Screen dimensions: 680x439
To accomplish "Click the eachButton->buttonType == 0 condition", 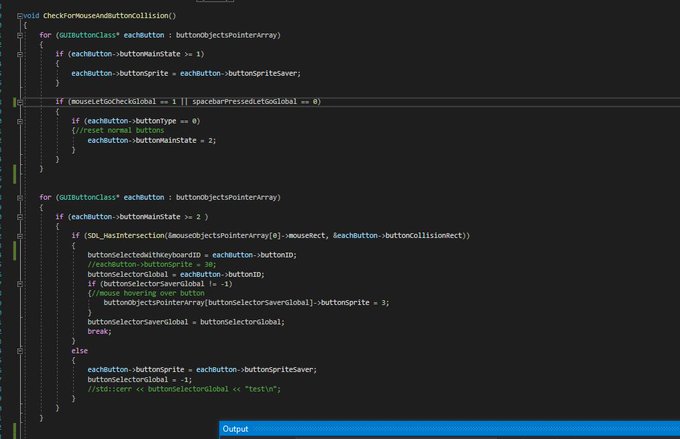I will click(142, 121).
